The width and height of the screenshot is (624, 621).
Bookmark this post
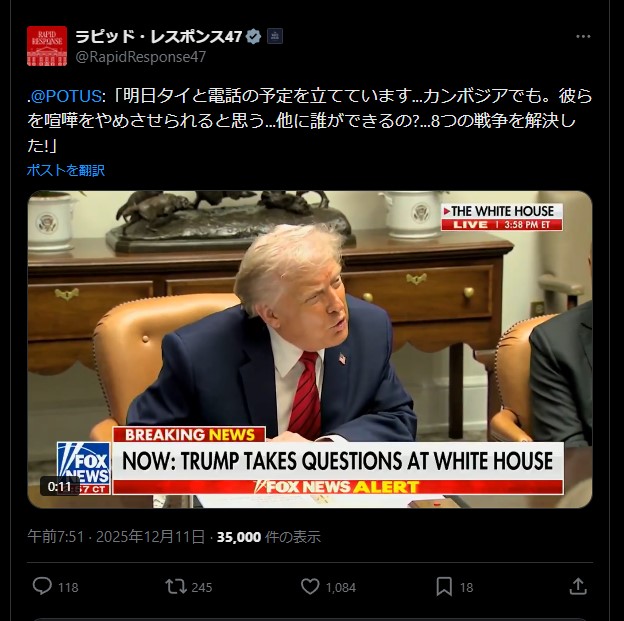click(x=444, y=586)
